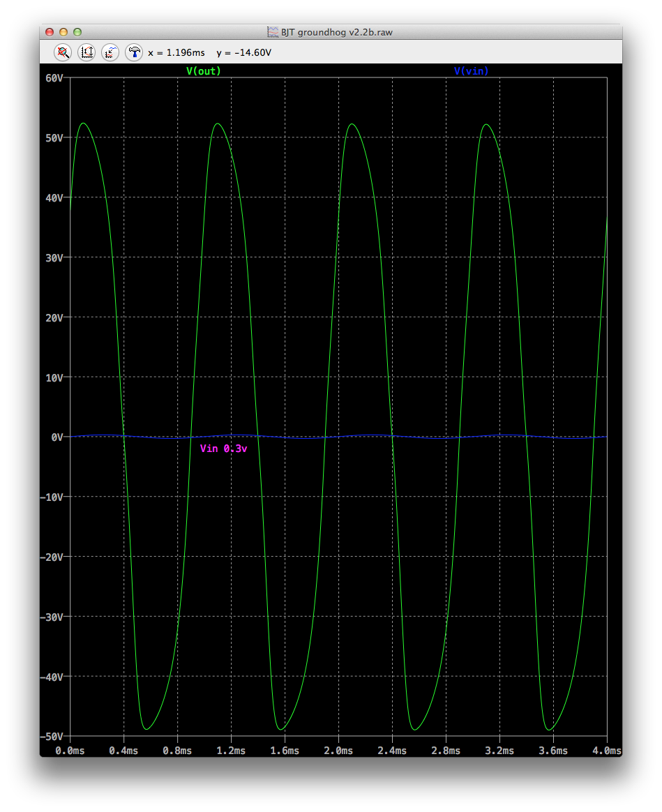Viewport: 662px width, 812px height.
Task: Click the -10V vertical axis label
Action: tap(52, 497)
